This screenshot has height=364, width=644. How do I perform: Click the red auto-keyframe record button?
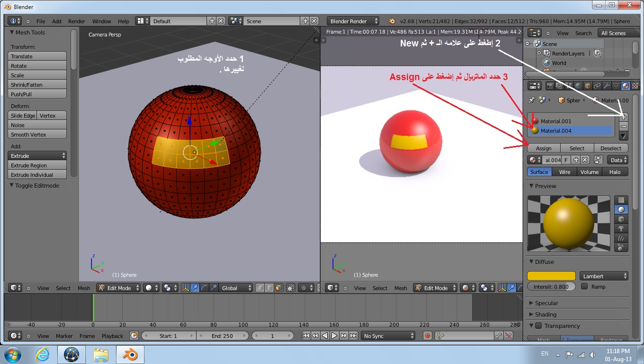point(428,336)
